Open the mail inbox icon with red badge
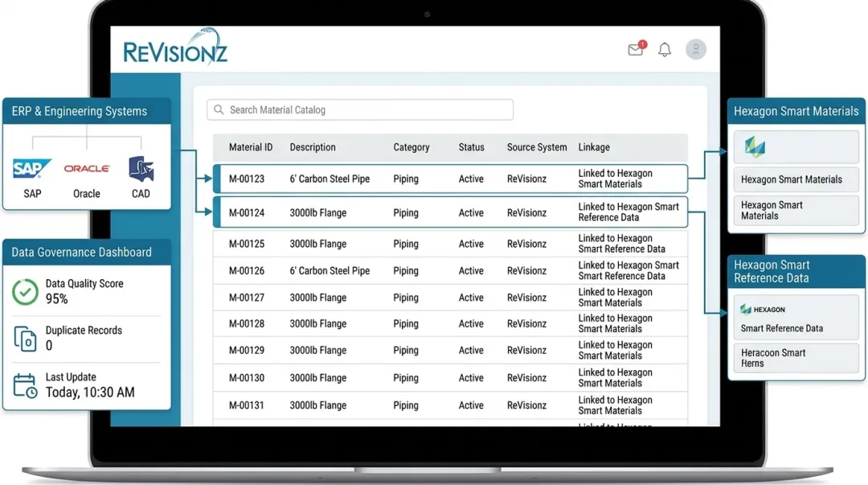Image resolution: width=868 pixels, height=485 pixels. [637, 49]
